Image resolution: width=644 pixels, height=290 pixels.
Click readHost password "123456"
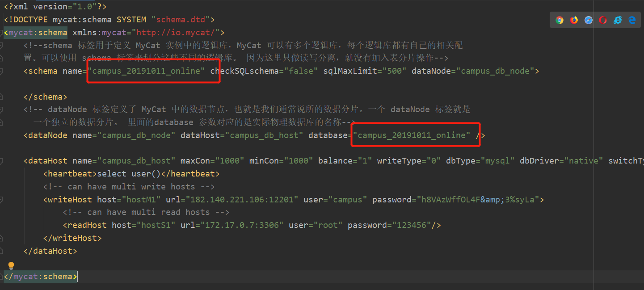click(x=411, y=225)
